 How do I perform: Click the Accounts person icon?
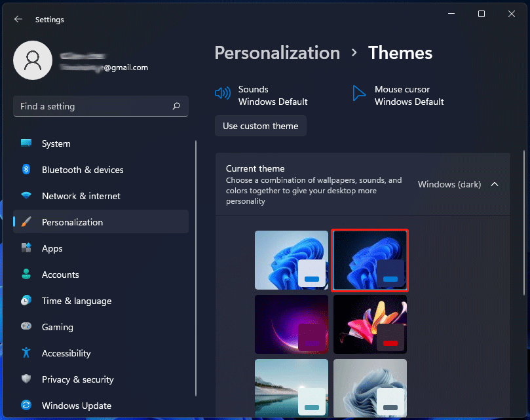(x=26, y=274)
